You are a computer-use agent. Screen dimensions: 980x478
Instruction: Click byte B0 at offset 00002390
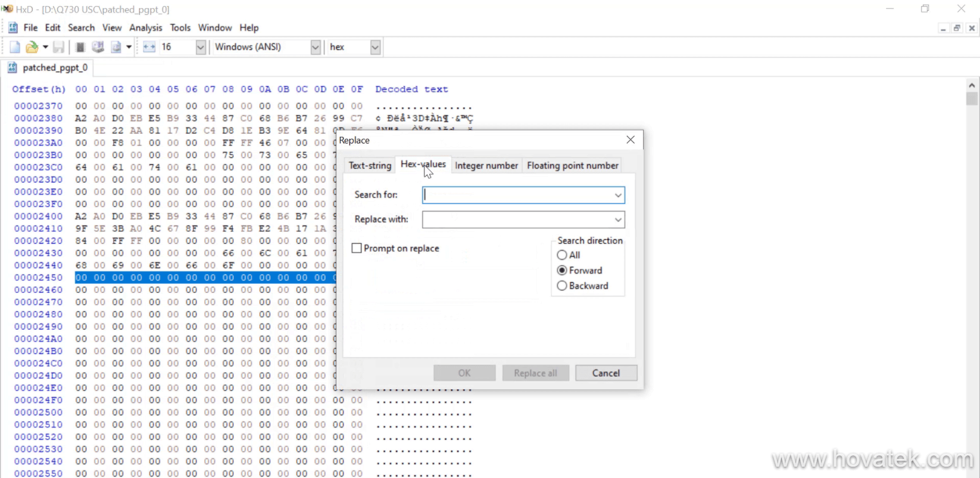coord(81,130)
